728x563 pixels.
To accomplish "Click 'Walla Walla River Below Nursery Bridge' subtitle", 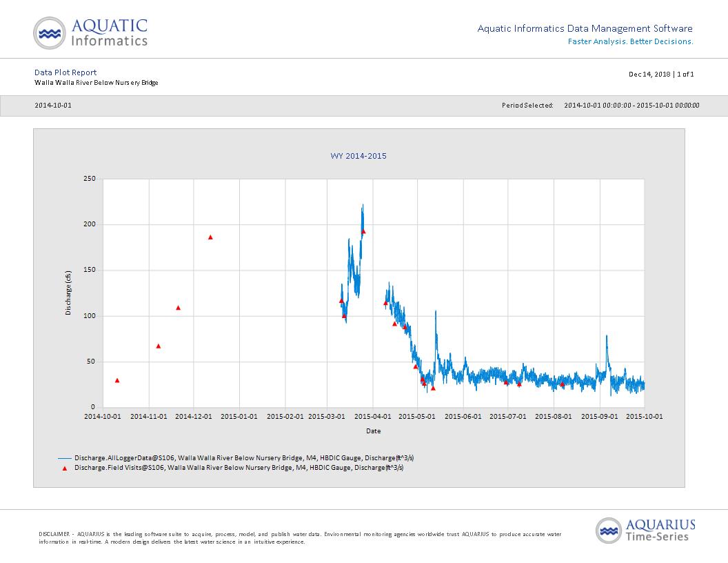I will [x=96, y=83].
